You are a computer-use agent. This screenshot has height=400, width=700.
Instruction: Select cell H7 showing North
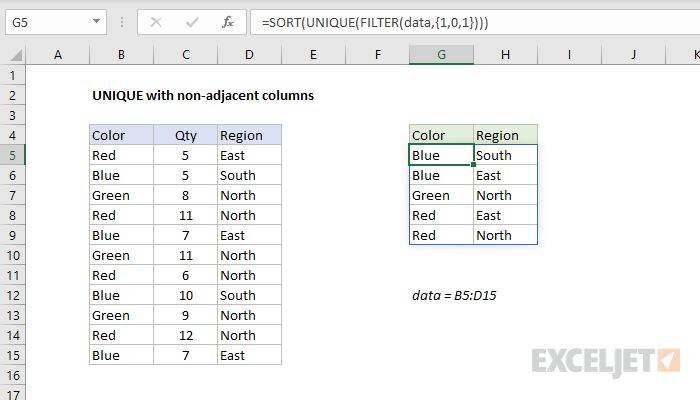click(505, 195)
